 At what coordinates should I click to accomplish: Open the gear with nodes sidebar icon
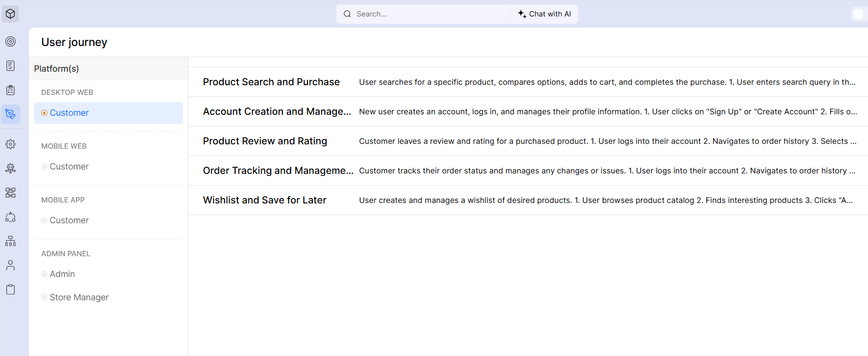pos(10,168)
